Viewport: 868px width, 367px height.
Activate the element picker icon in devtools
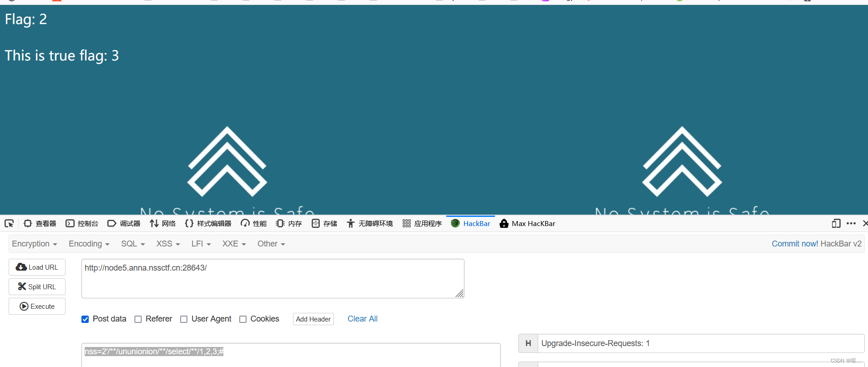[x=9, y=223]
